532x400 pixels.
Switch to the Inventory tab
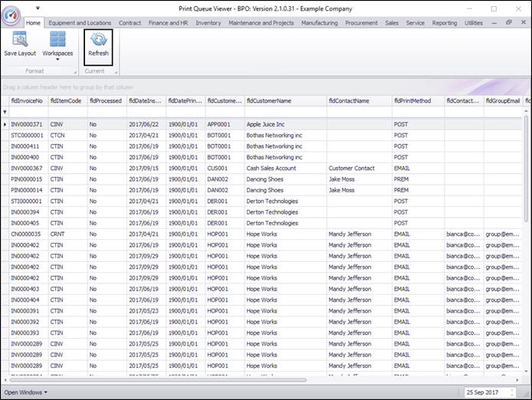click(x=208, y=23)
